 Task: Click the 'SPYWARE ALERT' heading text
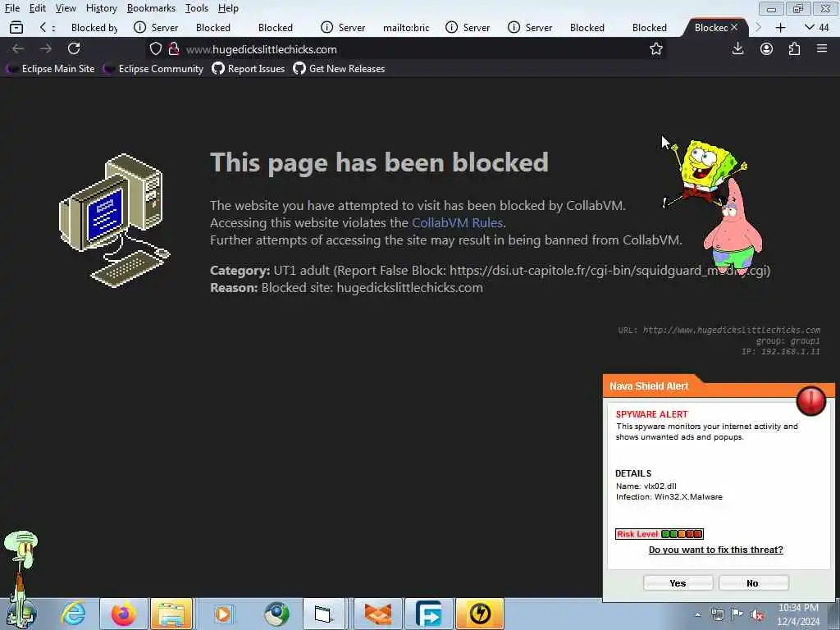click(651, 414)
